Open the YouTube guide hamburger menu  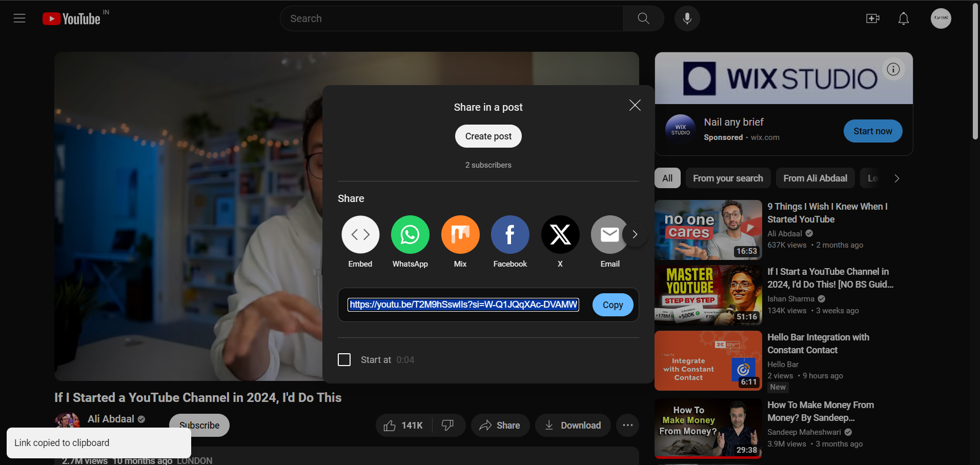tap(19, 18)
